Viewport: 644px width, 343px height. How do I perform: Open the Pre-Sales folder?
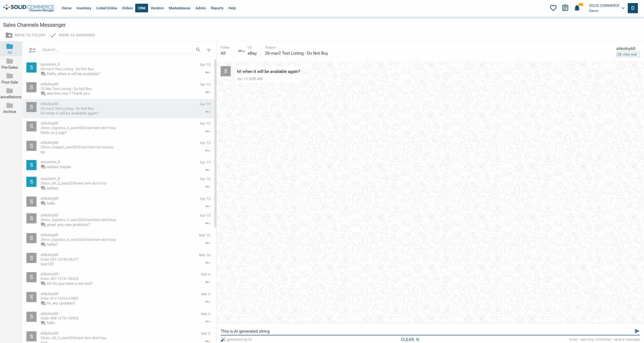point(10,64)
